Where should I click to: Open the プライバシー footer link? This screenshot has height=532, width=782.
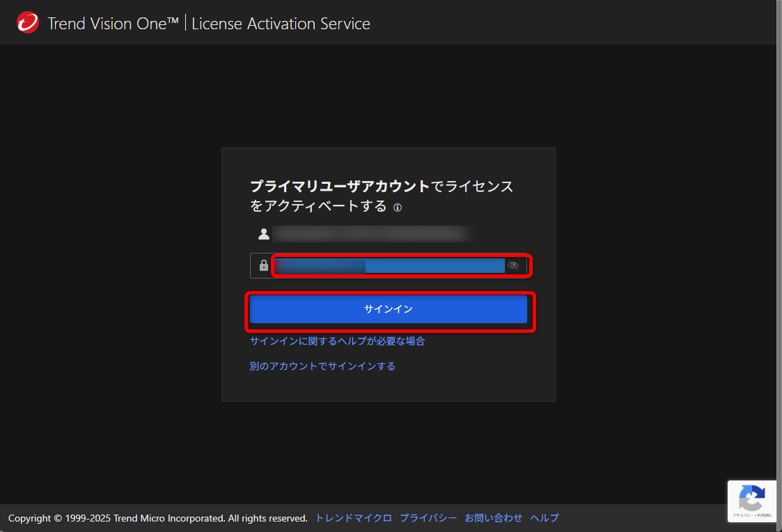point(428,518)
